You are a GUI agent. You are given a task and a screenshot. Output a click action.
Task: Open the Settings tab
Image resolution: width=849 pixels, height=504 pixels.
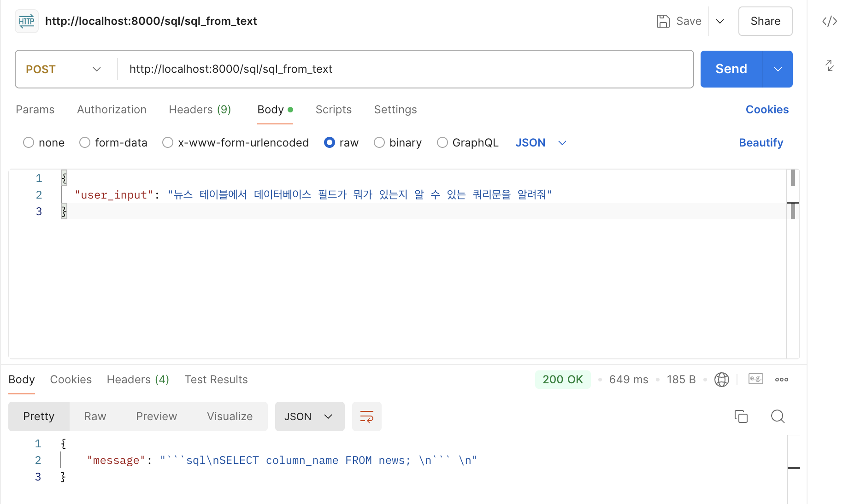point(395,110)
